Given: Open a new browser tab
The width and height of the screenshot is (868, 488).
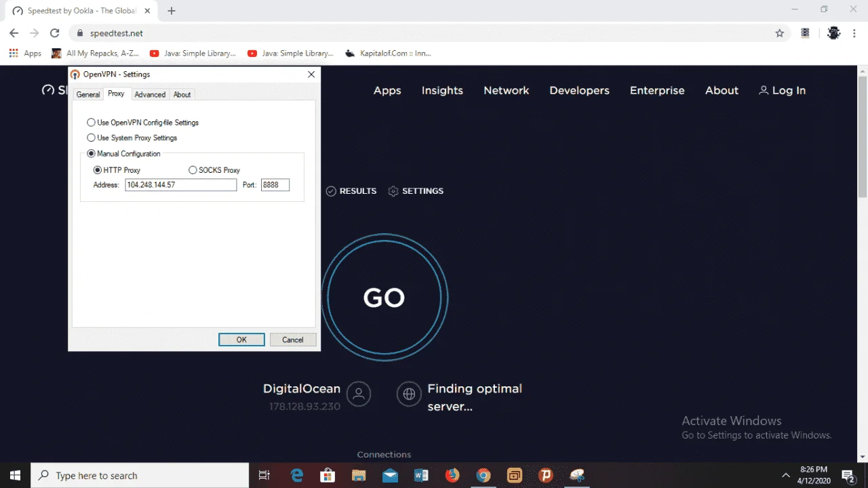Looking at the screenshot, I should click(172, 11).
